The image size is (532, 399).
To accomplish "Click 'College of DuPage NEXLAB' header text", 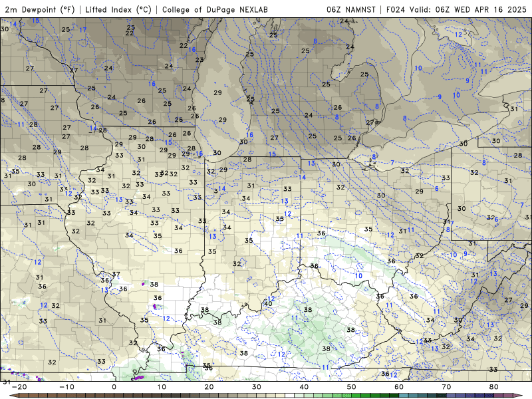I will pyautogui.click(x=215, y=9).
